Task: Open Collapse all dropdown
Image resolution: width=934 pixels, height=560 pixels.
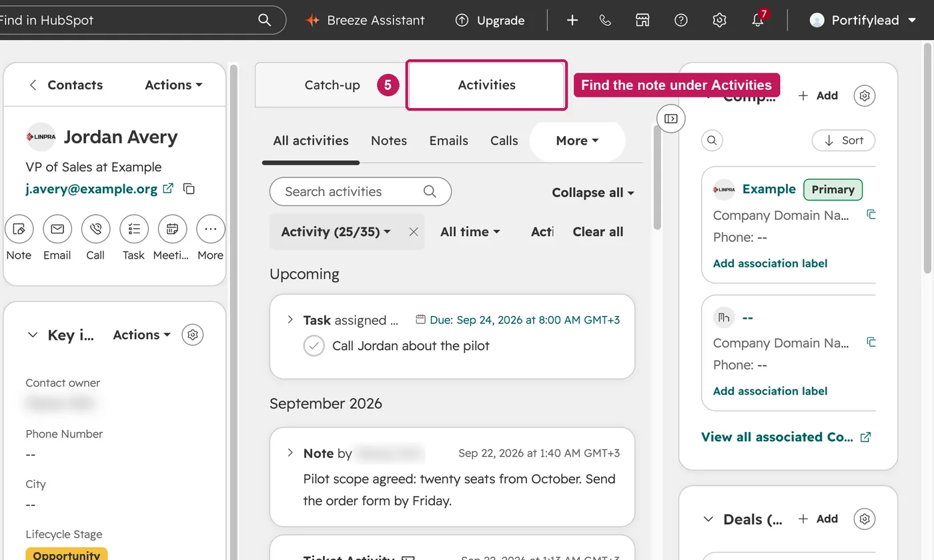Action: 593,193
